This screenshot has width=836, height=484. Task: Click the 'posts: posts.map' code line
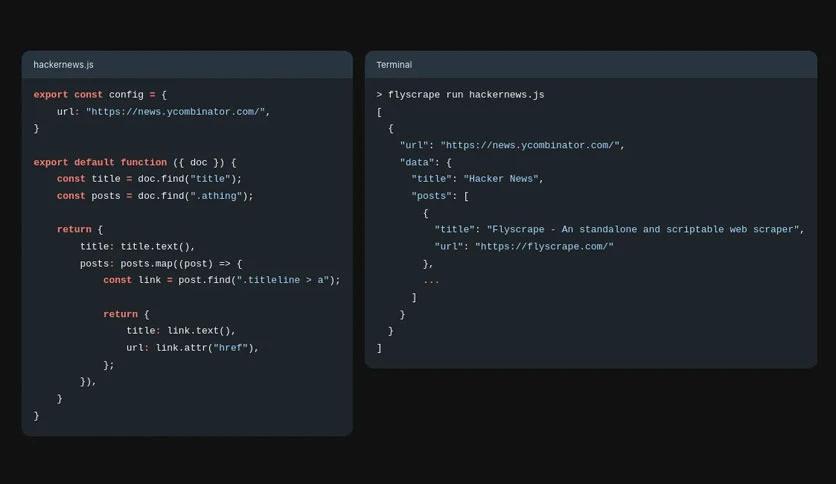(x=161, y=263)
